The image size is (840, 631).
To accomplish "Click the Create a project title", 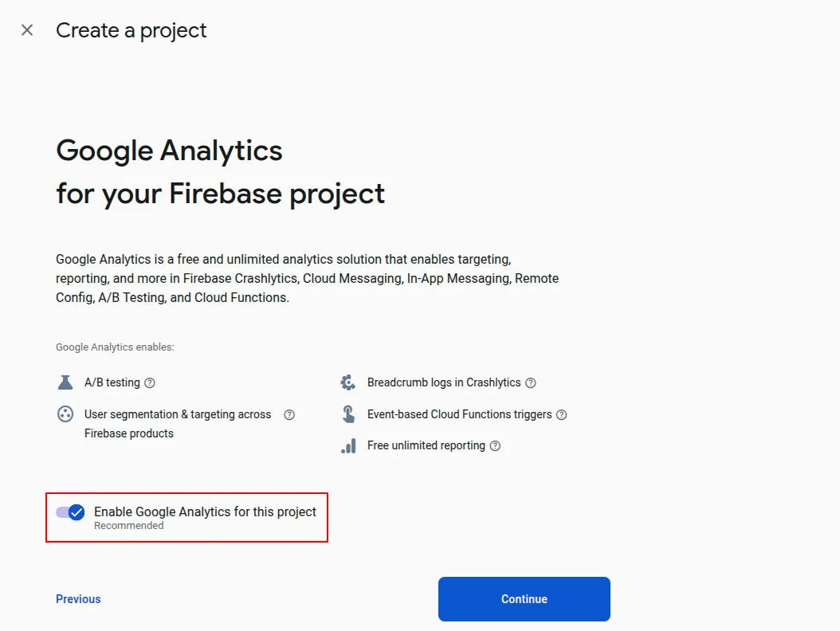I will (x=131, y=30).
